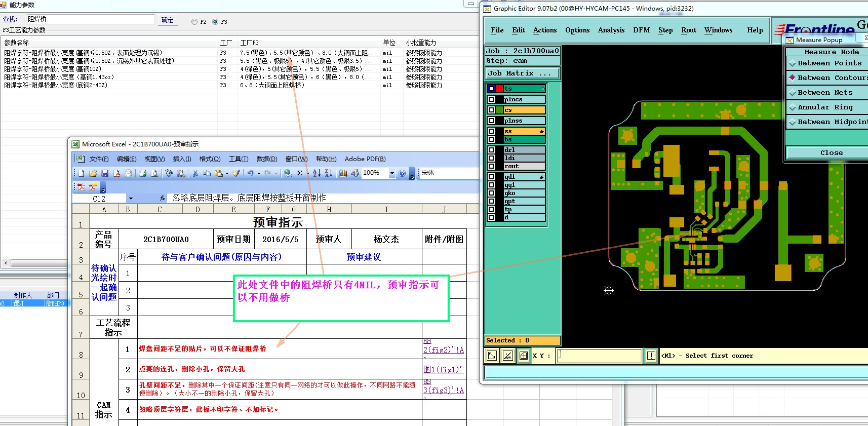Click the Insert Hyperlink globe icon in Excel
The width and height of the screenshot is (868, 426).
click(288, 173)
